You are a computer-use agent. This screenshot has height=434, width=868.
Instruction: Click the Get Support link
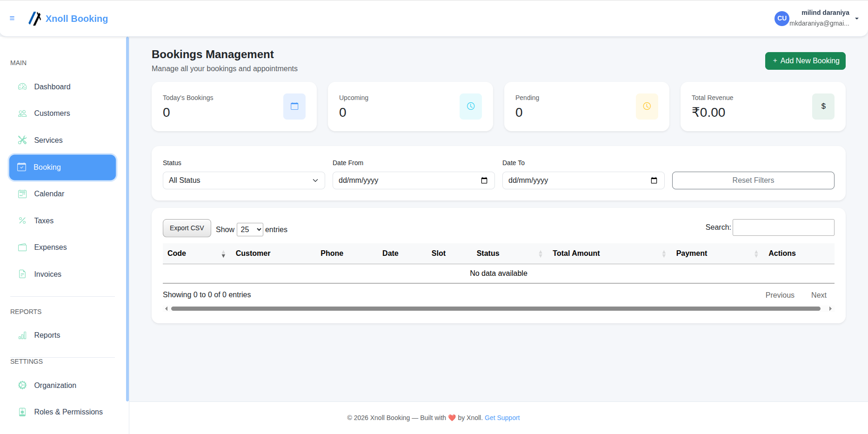pos(502,418)
